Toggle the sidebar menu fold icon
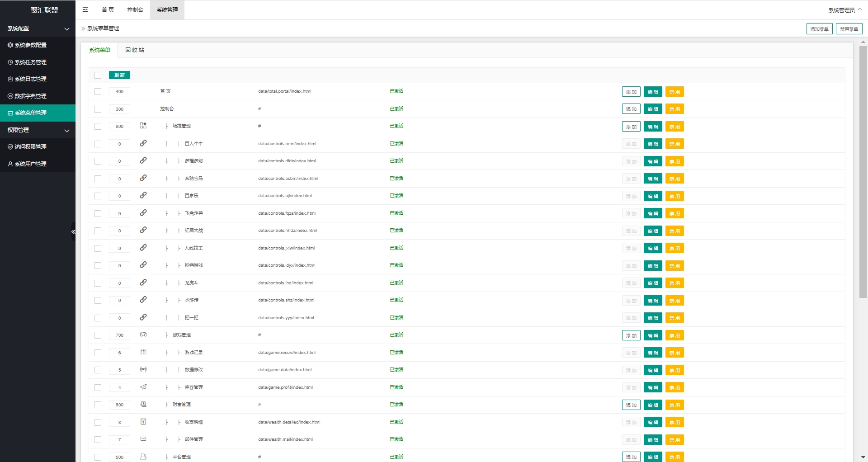 click(85, 9)
